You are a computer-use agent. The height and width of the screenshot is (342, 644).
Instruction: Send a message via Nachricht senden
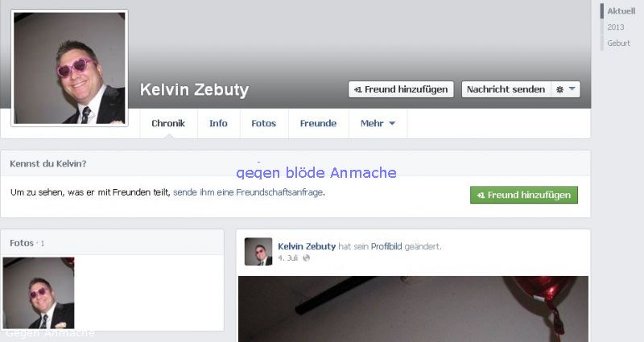pos(506,89)
